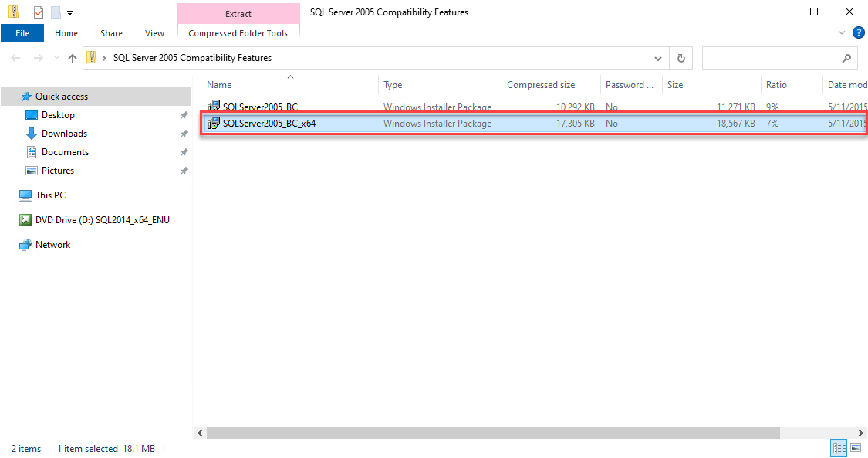Viewport: 868px width, 458px height.
Task: Go back with the Back arrow
Action: coord(15,58)
